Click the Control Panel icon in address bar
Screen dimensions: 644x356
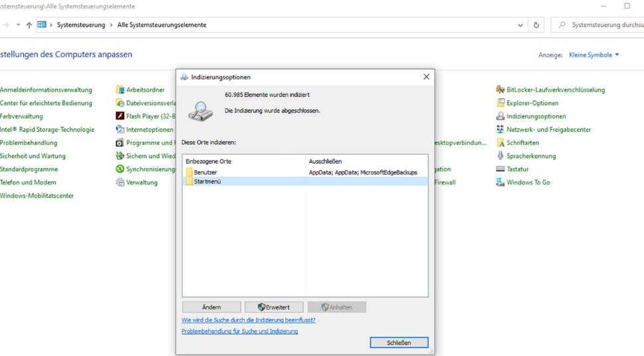42,25
